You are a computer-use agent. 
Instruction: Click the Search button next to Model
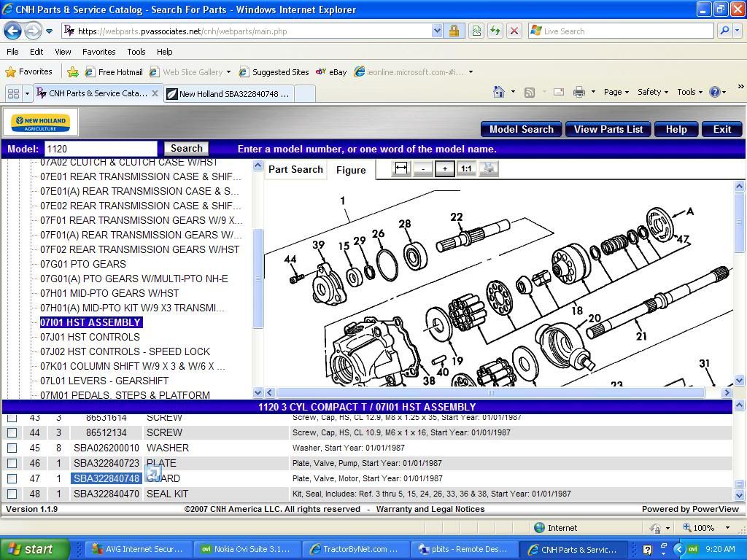point(186,148)
